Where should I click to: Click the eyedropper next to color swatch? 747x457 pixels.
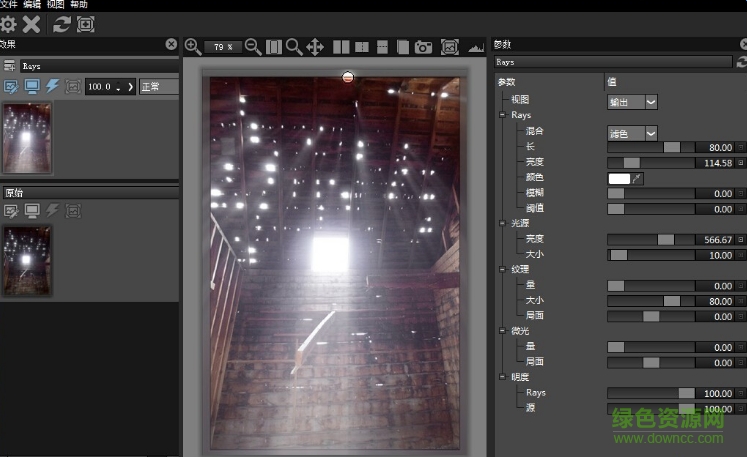tap(638, 178)
